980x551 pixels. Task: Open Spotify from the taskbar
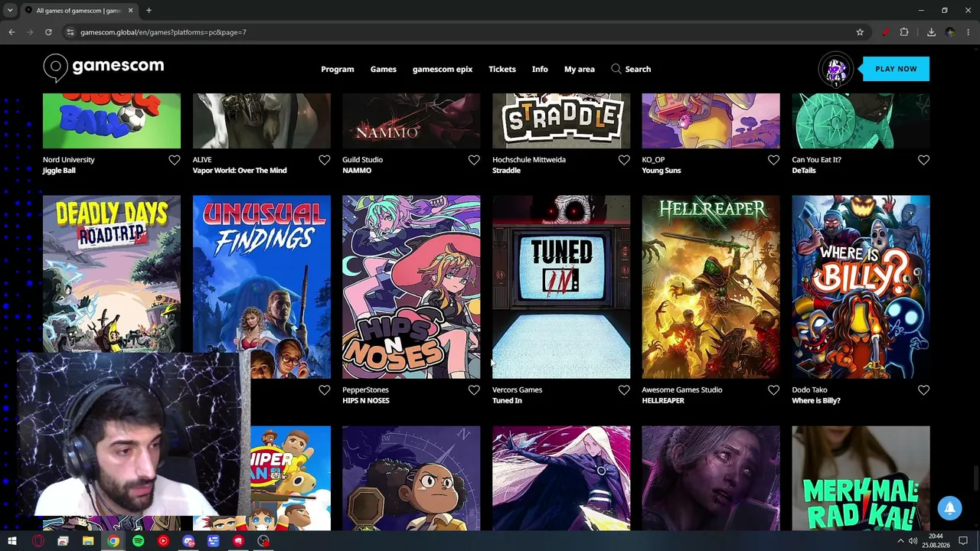[x=138, y=541]
